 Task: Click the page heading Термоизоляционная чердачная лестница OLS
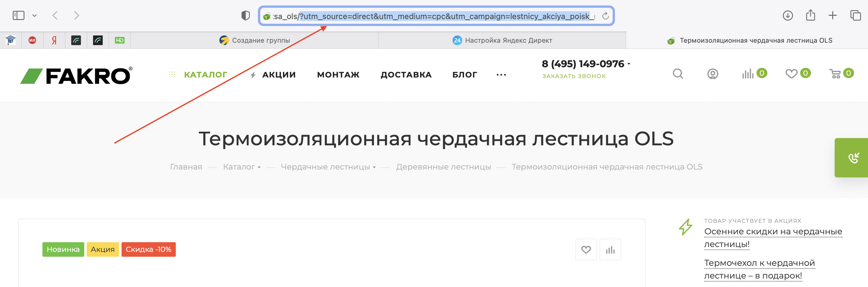(436, 139)
